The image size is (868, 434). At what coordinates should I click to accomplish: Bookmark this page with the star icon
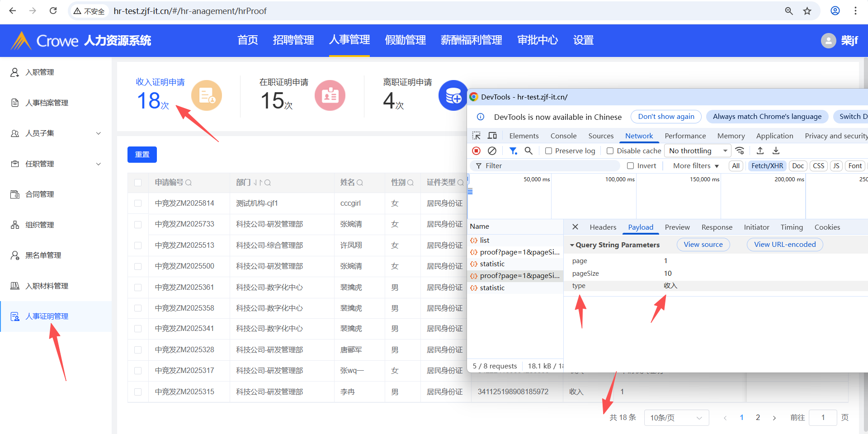click(807, 11)
